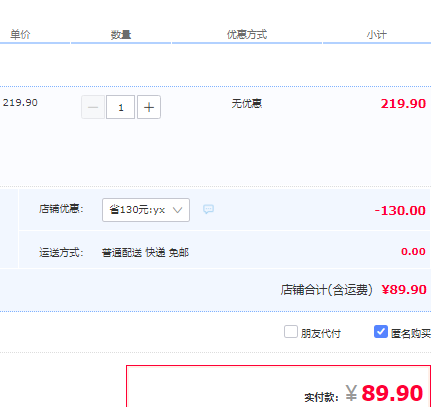Open the 省130元:yx coupon dropdown

point(146,210)
